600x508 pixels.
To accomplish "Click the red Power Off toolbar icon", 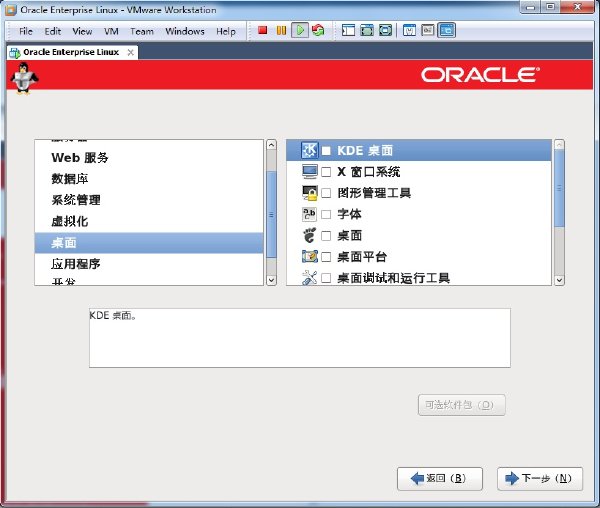I will [x=262, y=30].
